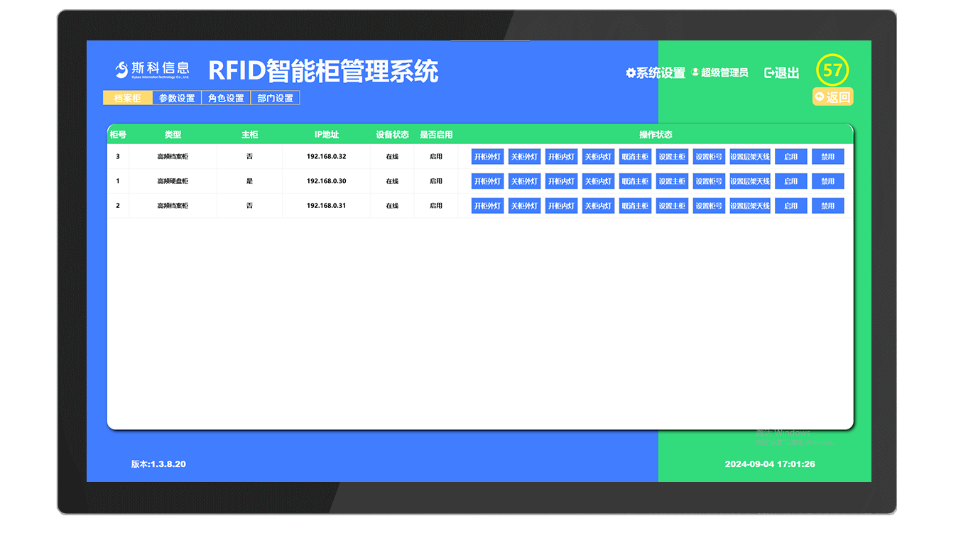Open the 部门设置 tab
This screenshot has width=973, height=560.
point(276,98)
